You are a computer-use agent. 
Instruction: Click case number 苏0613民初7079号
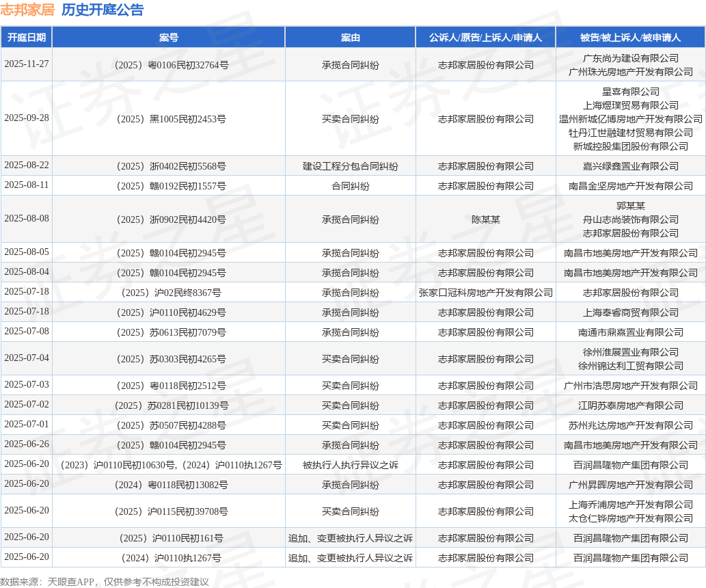(x=171, y=332)
